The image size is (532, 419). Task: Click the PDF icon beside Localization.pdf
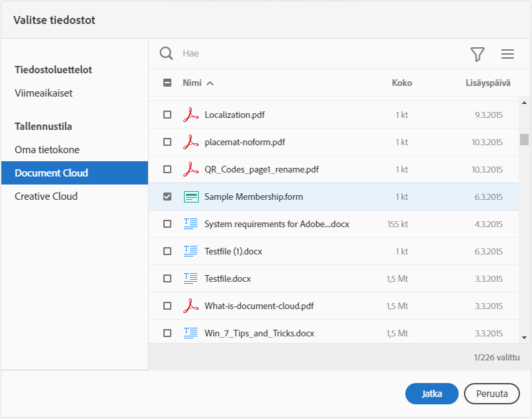[191, 115]
